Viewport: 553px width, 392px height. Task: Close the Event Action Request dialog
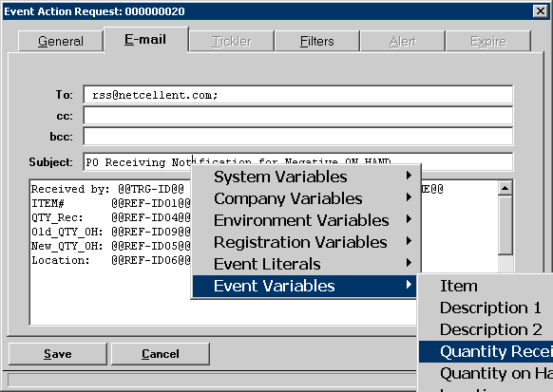[x=541, y=11]
